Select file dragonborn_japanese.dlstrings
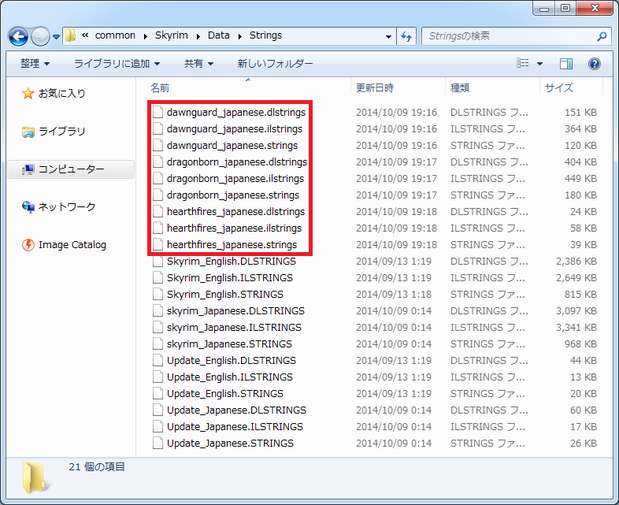 point(237,162)
